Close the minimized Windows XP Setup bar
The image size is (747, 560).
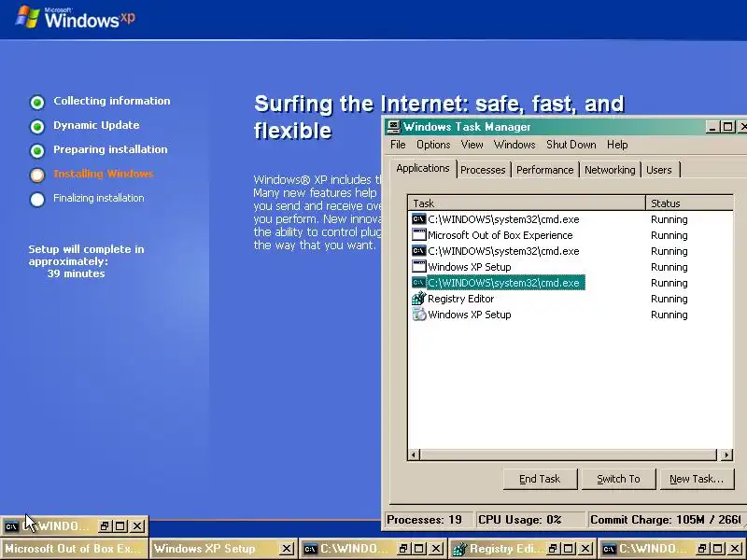click(286, 549)
